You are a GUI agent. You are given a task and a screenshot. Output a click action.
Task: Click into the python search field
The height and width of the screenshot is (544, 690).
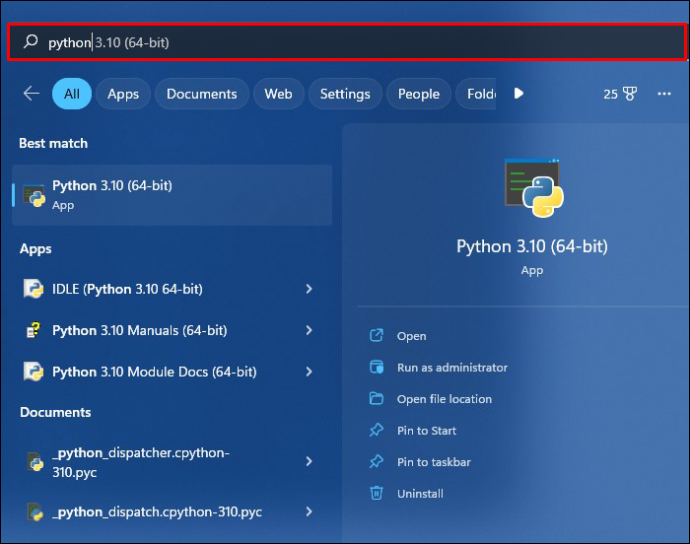[347, 42]
